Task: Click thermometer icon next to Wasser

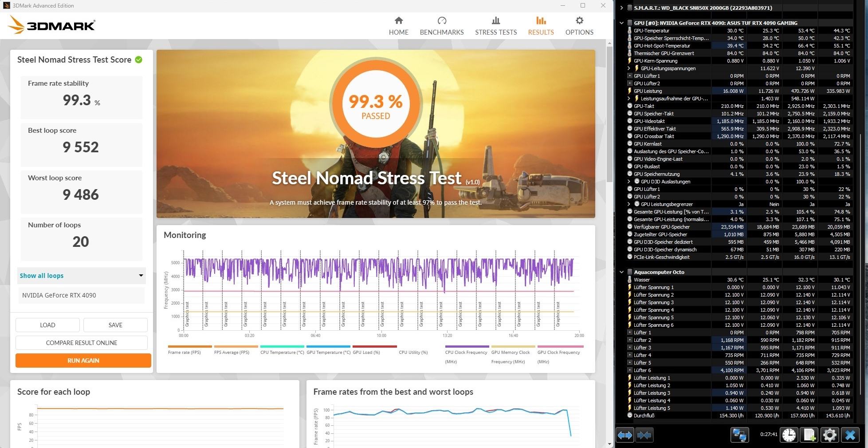Action: tap(629, 280)
